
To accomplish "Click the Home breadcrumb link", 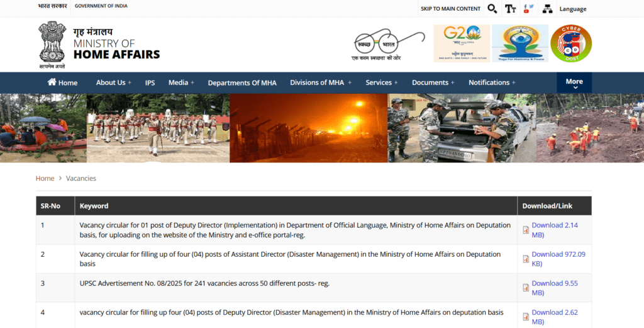I will 45,178.
